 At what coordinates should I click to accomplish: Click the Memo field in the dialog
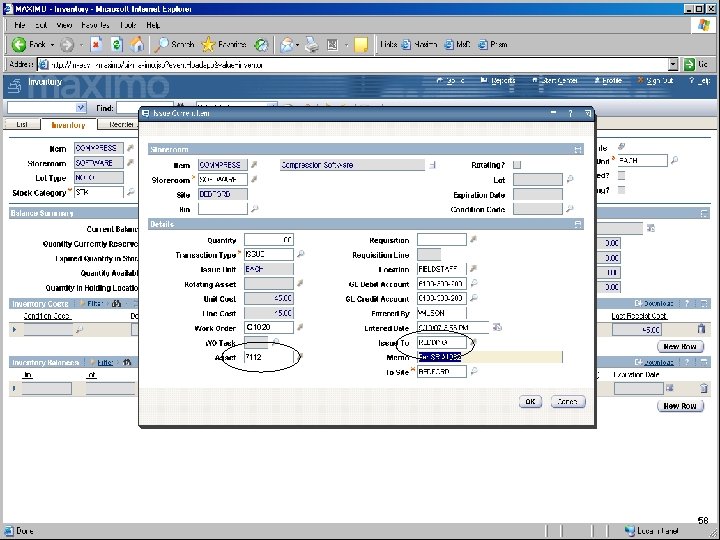490,357
